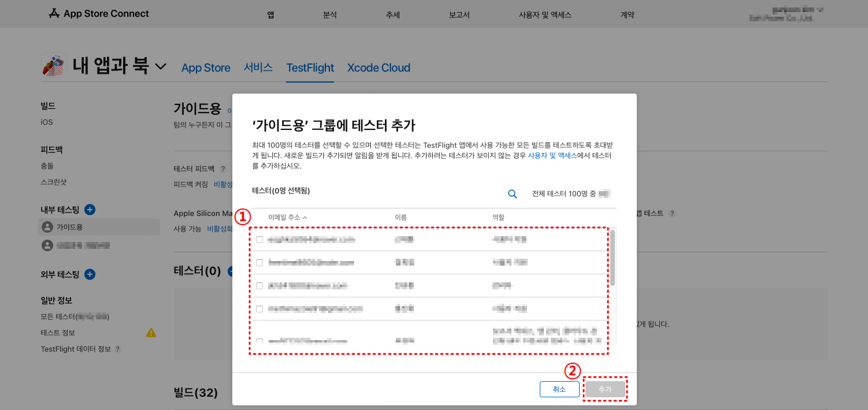
Task: Click the help icon beside 테스터 피드백
Action: tap(223, 169)
